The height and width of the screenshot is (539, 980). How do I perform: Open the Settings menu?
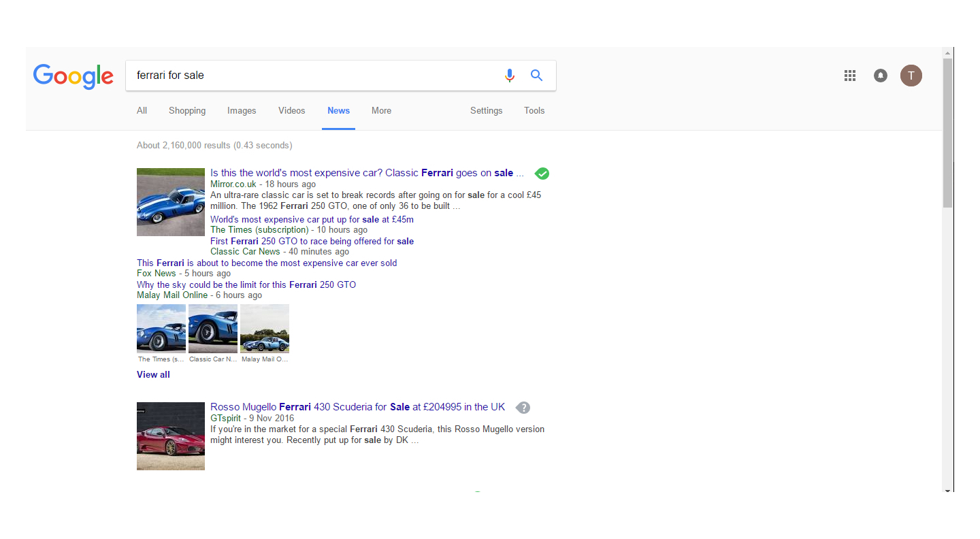(486, 111)
